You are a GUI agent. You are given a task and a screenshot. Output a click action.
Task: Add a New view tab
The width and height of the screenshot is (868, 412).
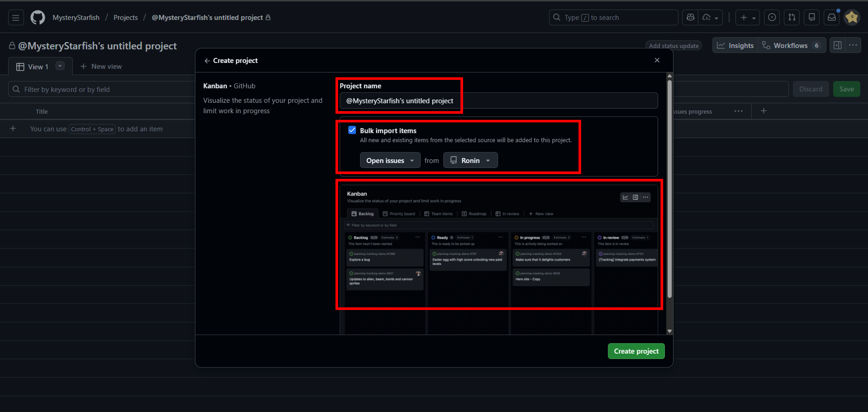(x=101, y=66)
